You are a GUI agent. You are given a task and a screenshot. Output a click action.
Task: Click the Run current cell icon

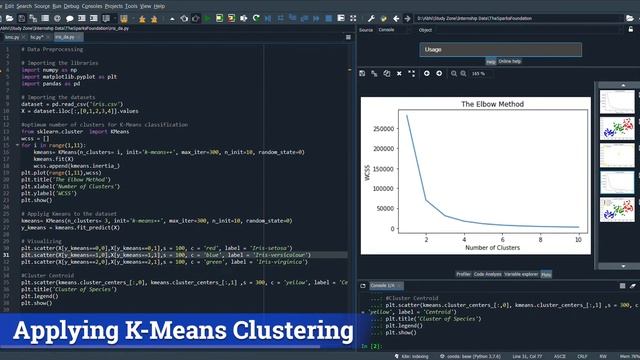pos(220,18)
